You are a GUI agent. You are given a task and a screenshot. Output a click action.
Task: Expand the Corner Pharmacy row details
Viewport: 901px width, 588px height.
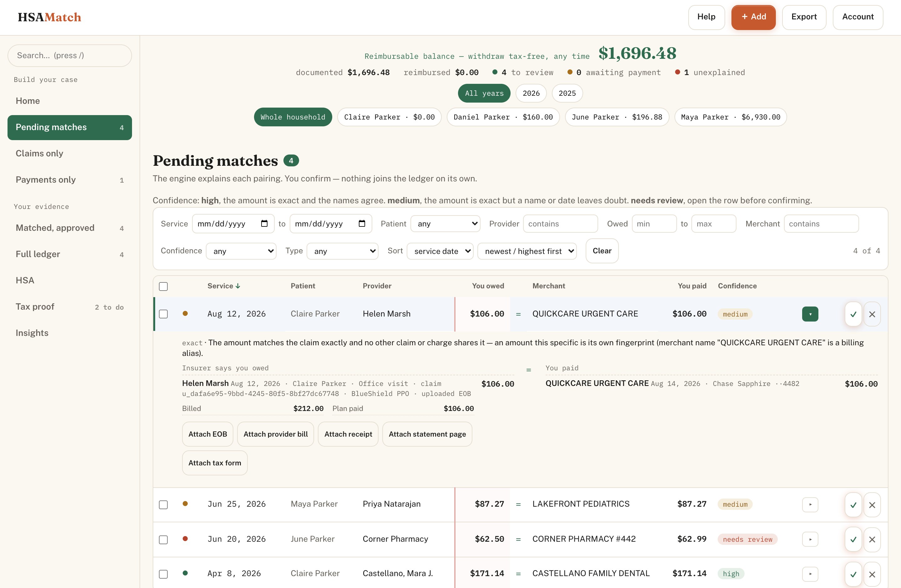click(810, 539)
